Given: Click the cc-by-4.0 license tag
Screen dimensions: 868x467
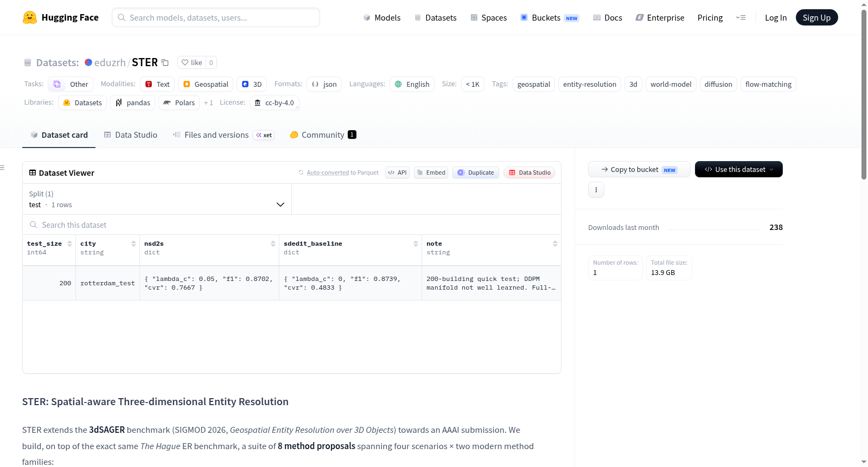Looking at the screenshot, I should [275, 103].
